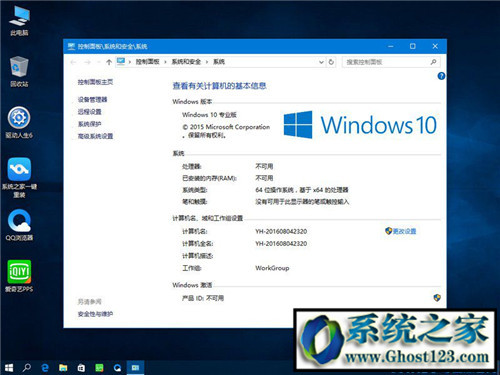Select the System breadcrumb at the end
500x375 pixels.
(219, 62)
